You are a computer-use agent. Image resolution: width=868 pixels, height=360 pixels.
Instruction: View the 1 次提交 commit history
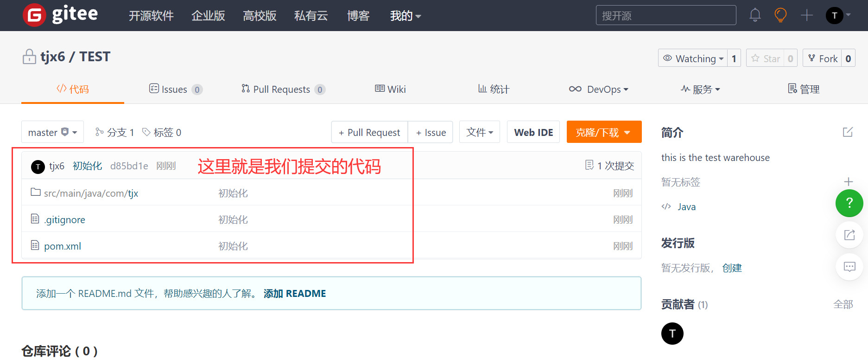coord(609,166)
